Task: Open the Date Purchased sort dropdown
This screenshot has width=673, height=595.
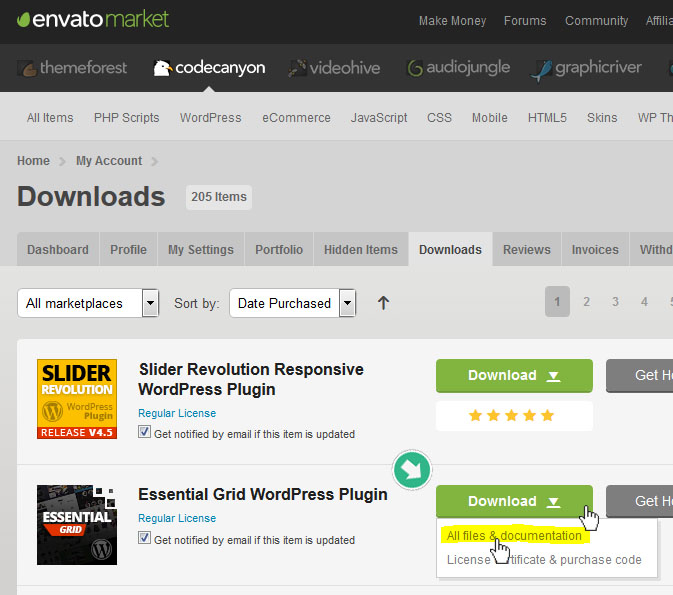Action: (293, 303)
